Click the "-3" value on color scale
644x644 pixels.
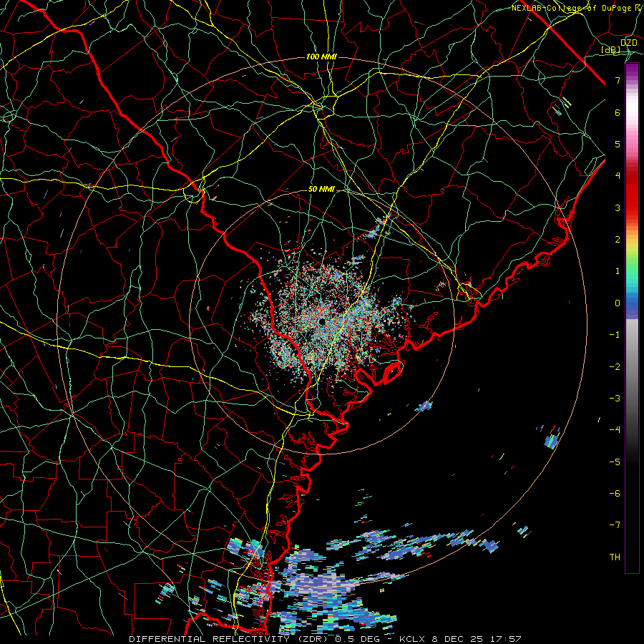[615, 399]
